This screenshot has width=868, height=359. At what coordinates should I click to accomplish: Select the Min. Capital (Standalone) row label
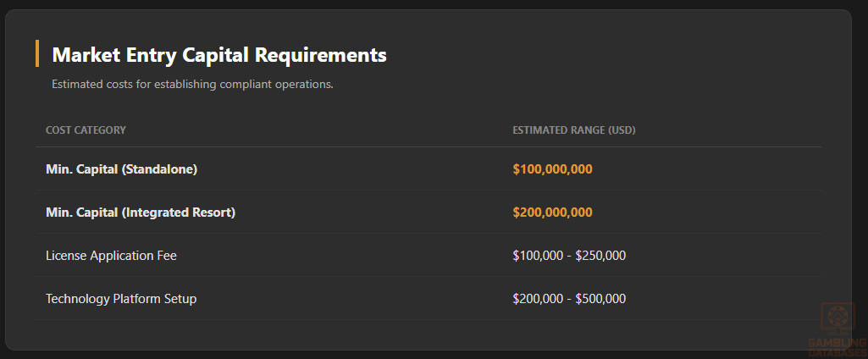point(121,169)
